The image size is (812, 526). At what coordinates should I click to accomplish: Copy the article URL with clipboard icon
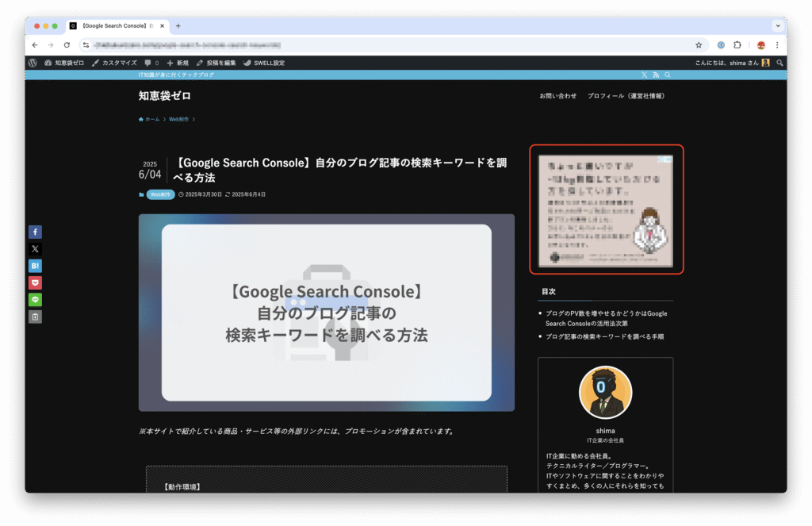(x=35, y=317)
